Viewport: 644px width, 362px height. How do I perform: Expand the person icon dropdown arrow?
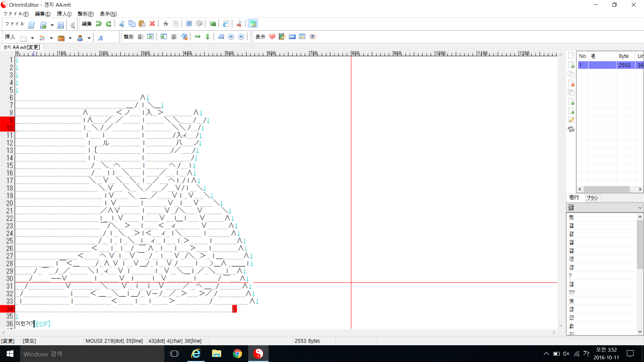click(89, 38)
